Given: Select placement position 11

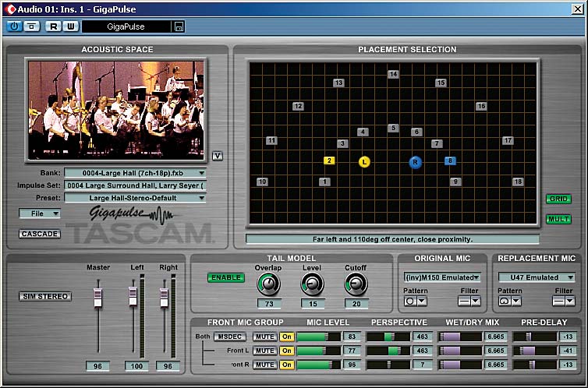Looking at the screenshot, I should 271,140.
